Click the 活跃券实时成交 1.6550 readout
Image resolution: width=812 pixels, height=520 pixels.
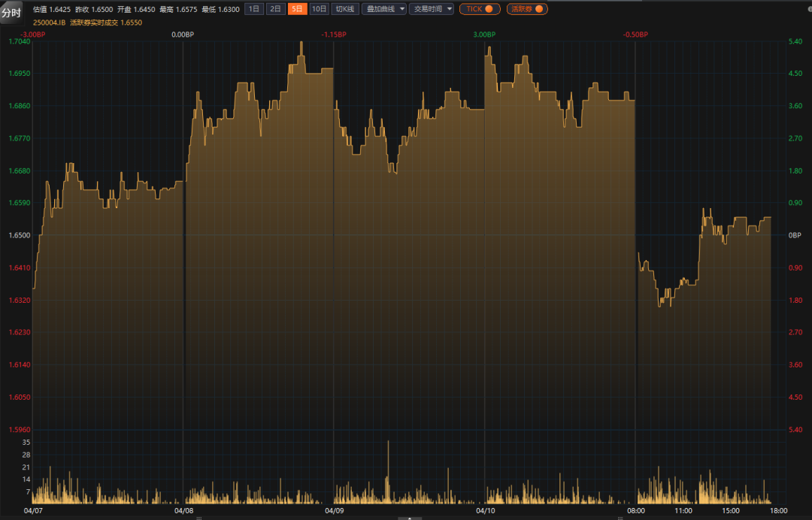(106, 23)
